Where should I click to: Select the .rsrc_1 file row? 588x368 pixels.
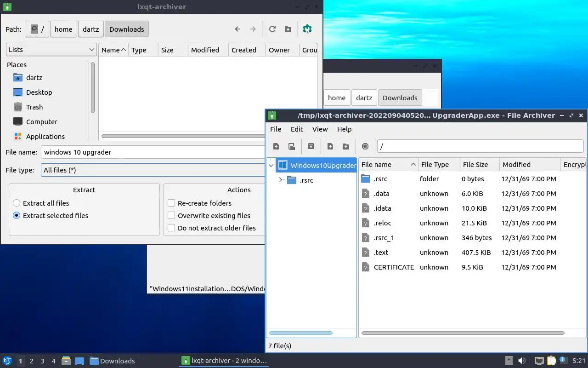473,238
